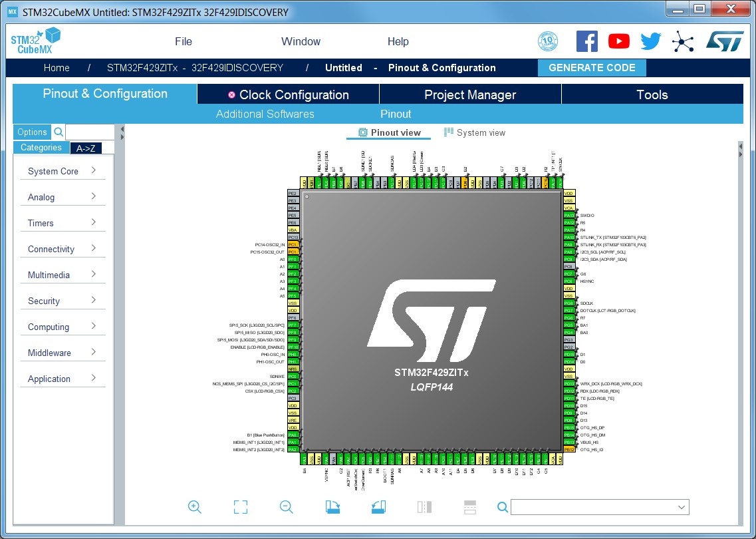Click the GENERATE CODE button
Screen dimensions: 756x539
point(592,68)
